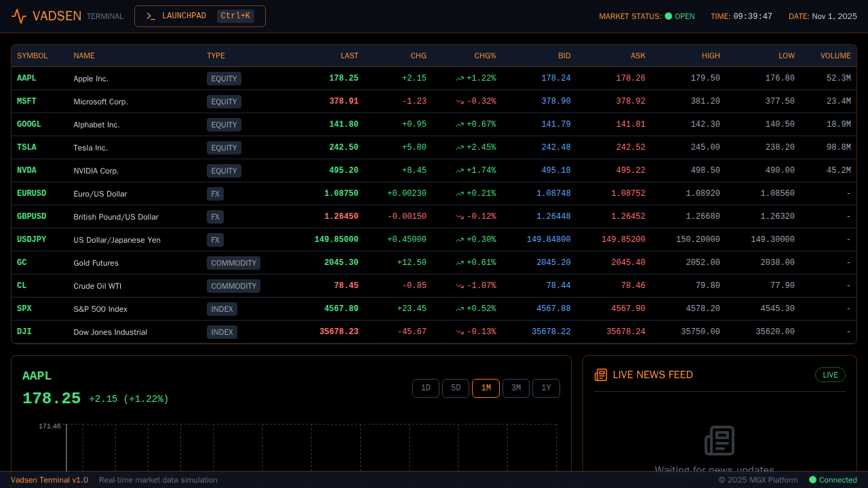Click Microsoft's bid price 378.90
This screenshot has width=868, height=488.
coord(556,102)
